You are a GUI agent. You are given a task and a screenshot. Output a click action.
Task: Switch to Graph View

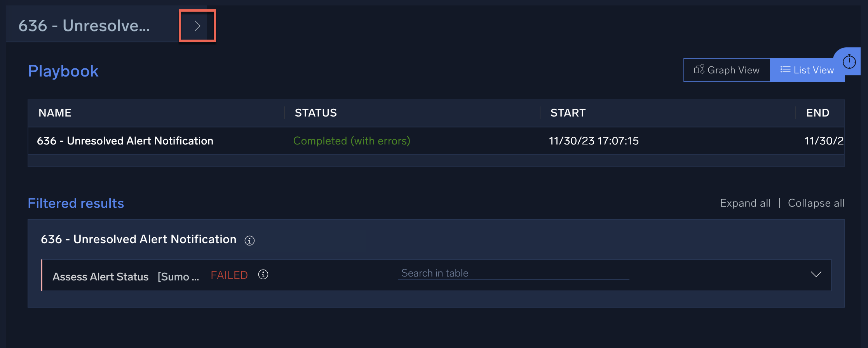coord(727,70)
